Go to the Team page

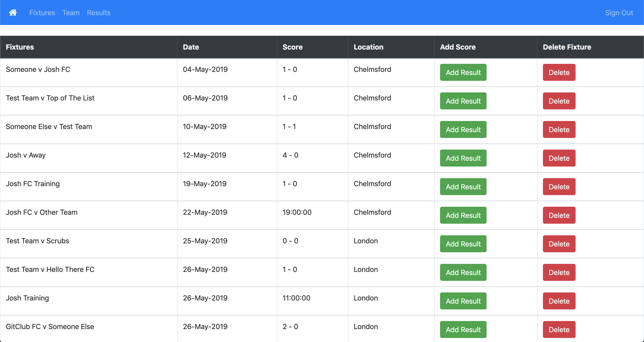tap(71, 13)
